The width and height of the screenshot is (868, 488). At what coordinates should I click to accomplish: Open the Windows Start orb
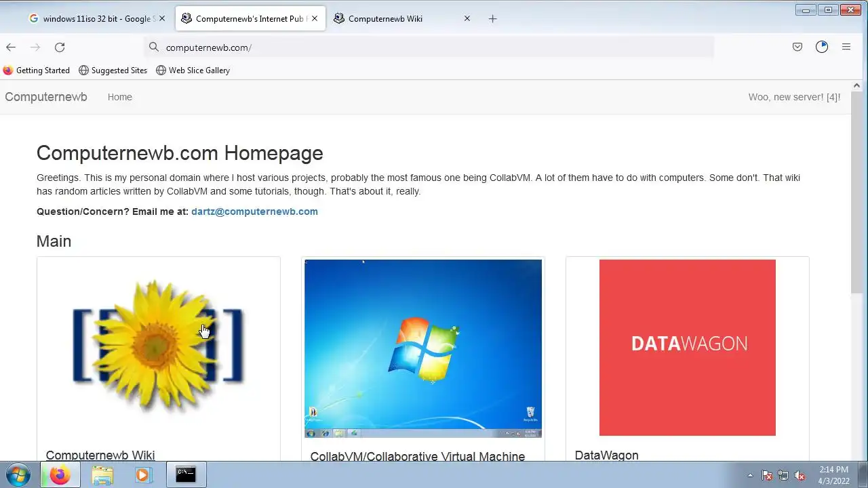pos(18,475)
